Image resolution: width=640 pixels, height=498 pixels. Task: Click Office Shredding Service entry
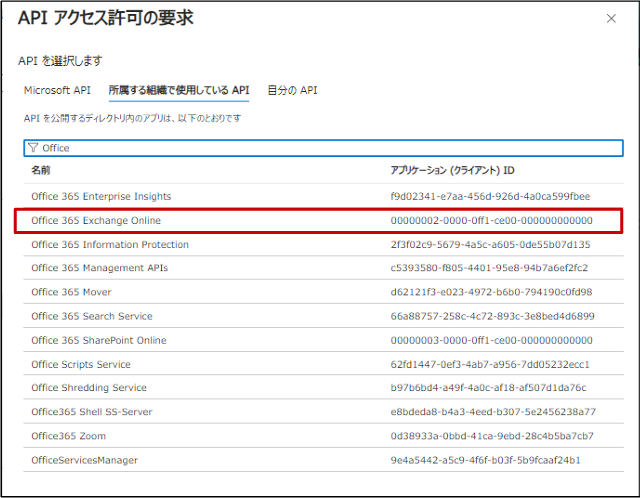(x=89, y=388)
